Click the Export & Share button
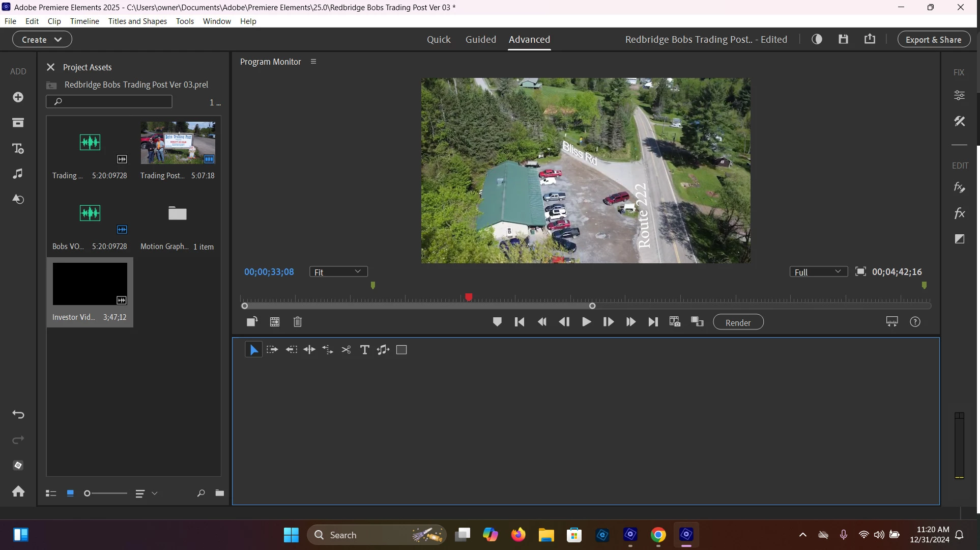The image size is (980, 550). tap(933, 39)
